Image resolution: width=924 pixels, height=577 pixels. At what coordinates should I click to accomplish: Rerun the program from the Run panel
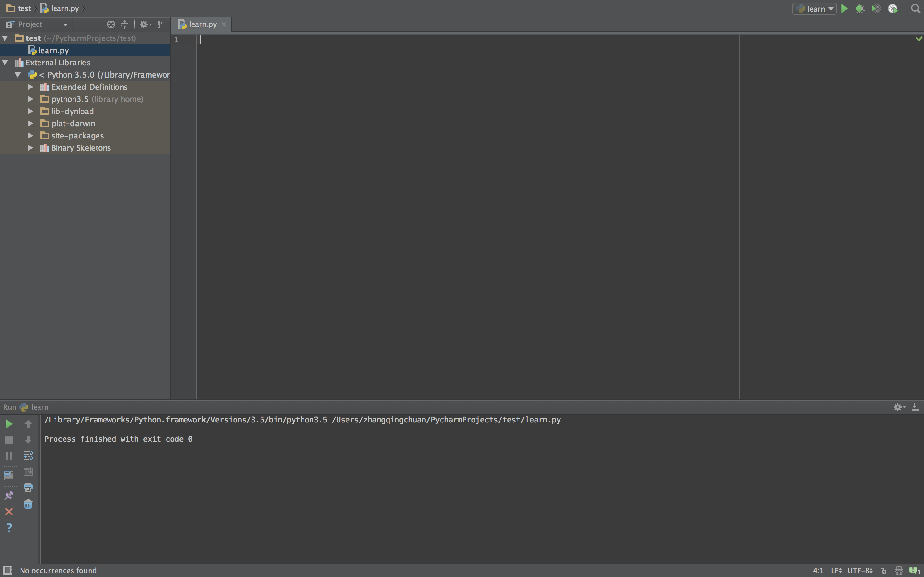[x=9, y=423]
